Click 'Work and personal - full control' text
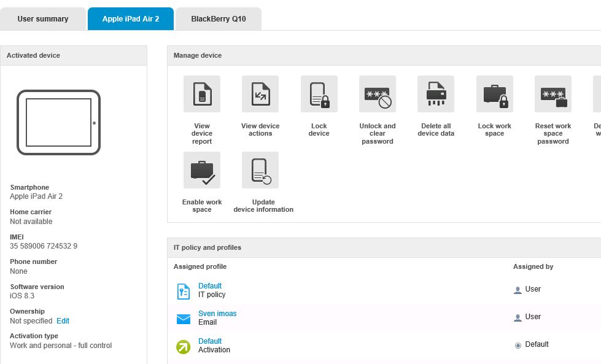601x364 pixels. pos(61,345)
